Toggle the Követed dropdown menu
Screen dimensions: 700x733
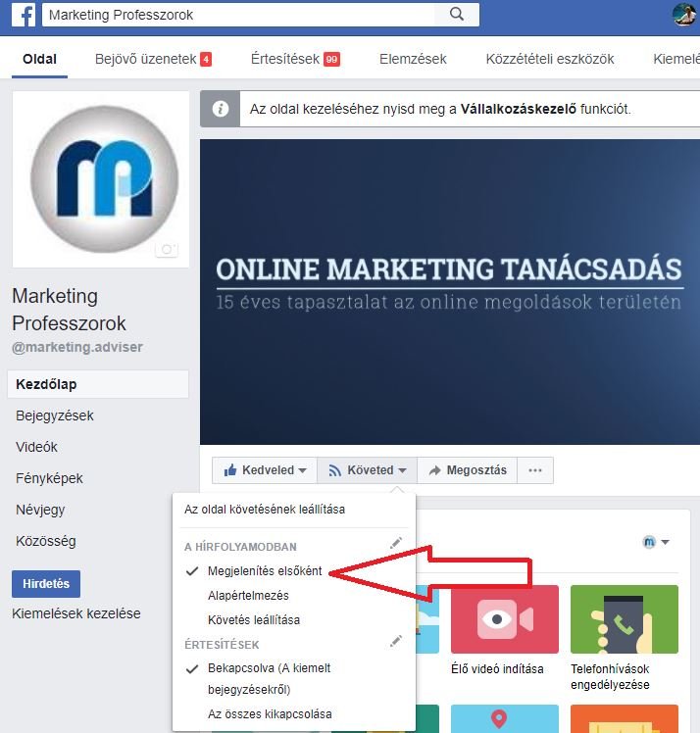[x=367, y=470]
